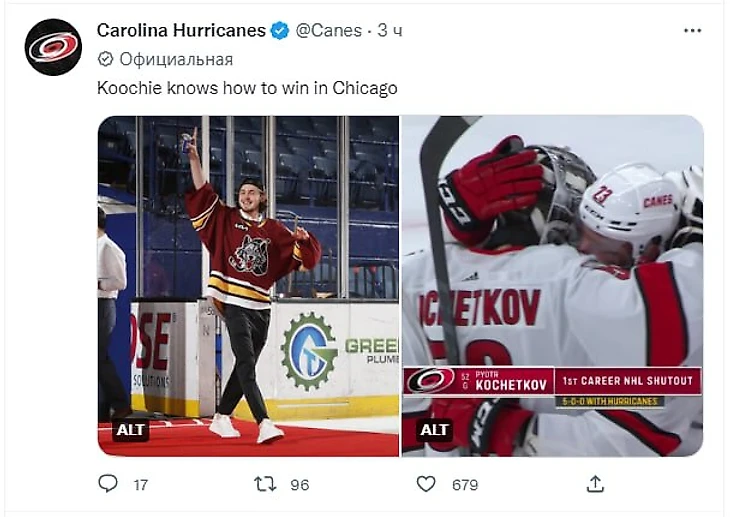Show ALT text on the jersey fan photo
The height and width of the screenshot is (517, 730).
pyautogui.click(x=131, y=430)
